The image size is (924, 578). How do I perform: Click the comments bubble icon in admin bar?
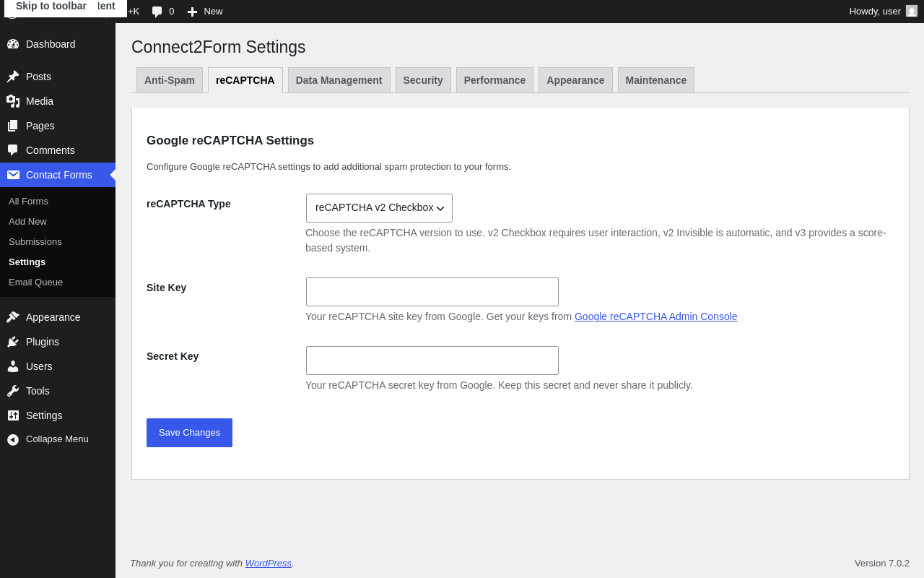coord(157,12)
